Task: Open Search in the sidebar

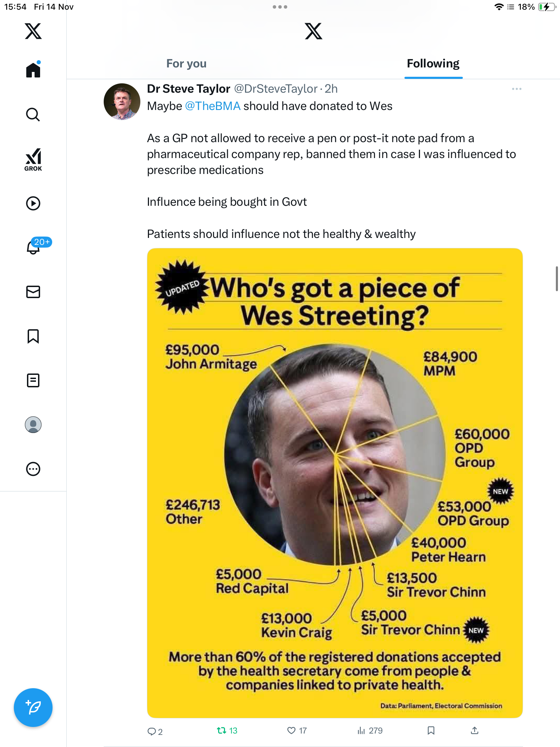Action: point(33,114)
